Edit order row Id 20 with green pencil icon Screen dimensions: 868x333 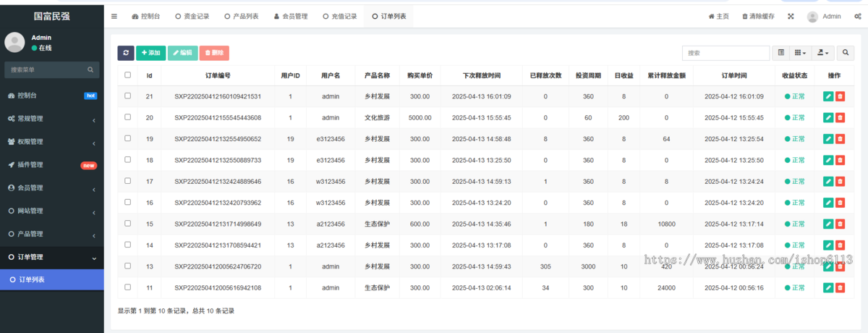(x=827, y=118)
